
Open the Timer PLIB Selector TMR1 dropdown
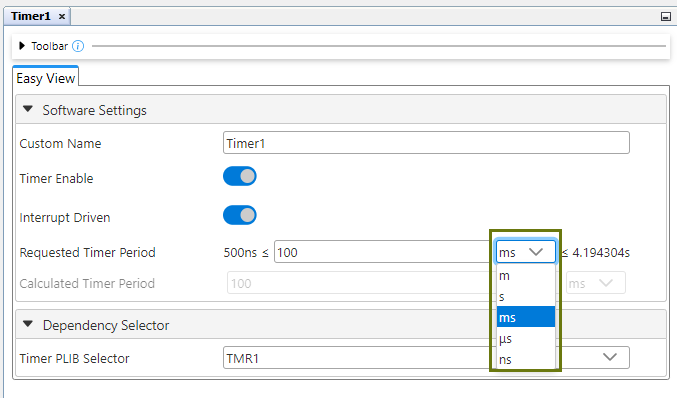(426, 357)
